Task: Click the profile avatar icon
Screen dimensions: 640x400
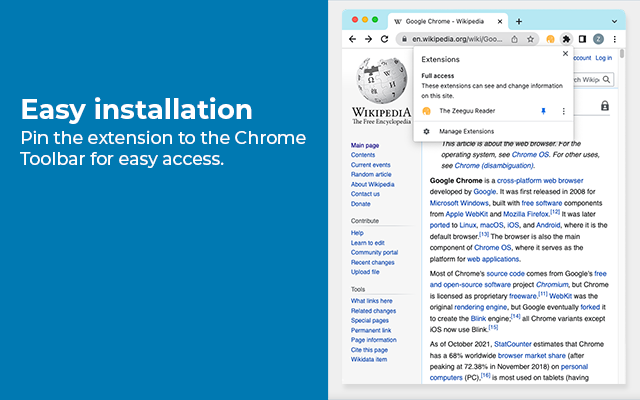Action: click(x=598, y=39)
